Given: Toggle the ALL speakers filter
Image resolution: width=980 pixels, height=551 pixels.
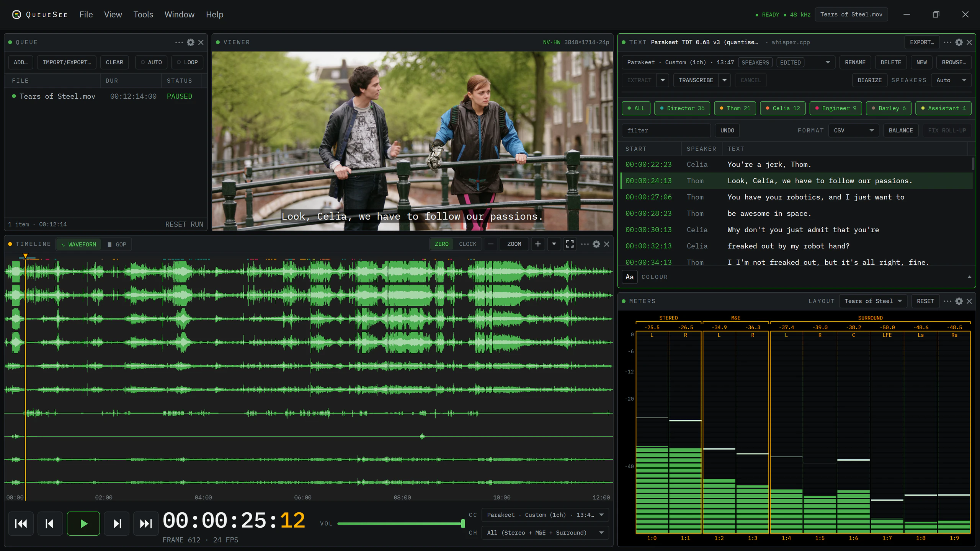Looking at the screenshot, I should coord(636,108).
